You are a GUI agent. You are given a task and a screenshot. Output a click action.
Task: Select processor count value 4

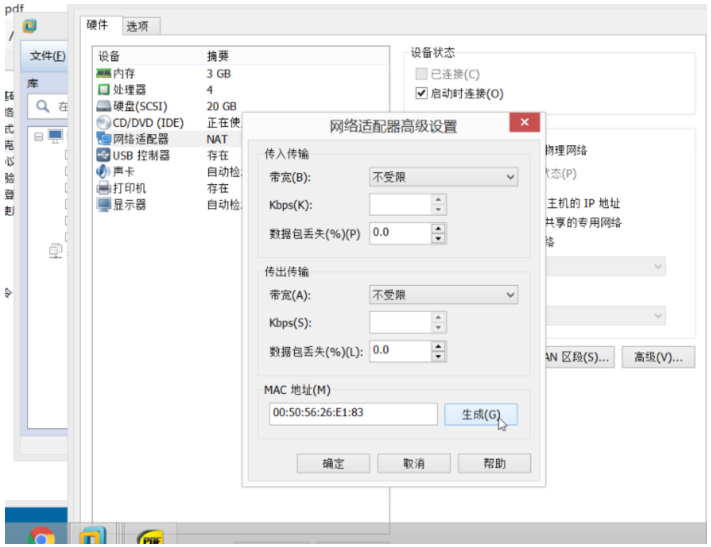click(x=209, y=90)
